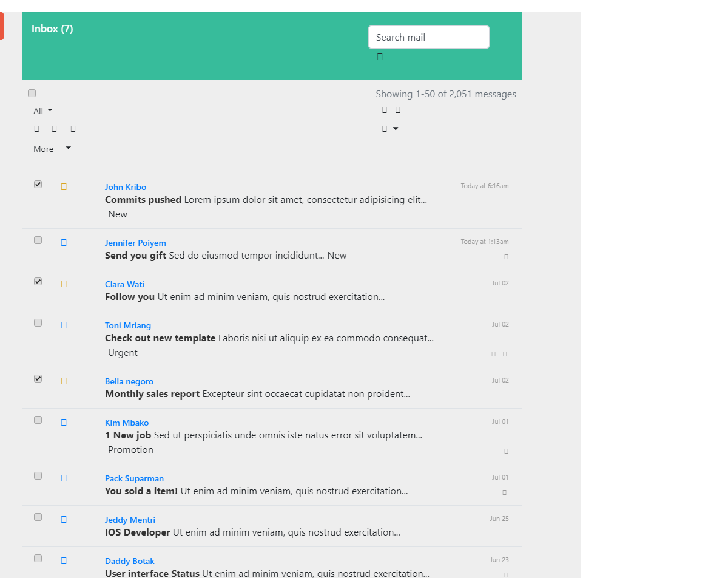Click second pagination icon under the message count
Viewport: 728px width, 578px height.
pos(398,110)
